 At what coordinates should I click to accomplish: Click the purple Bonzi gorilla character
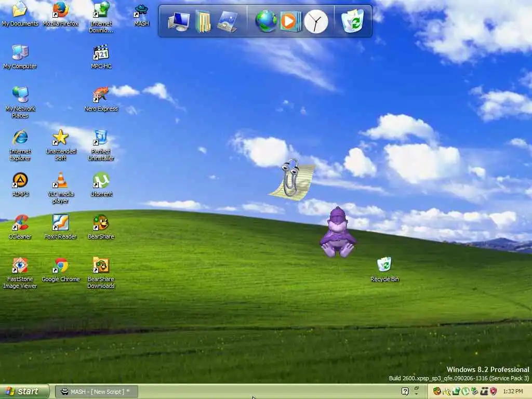[338, 232]
